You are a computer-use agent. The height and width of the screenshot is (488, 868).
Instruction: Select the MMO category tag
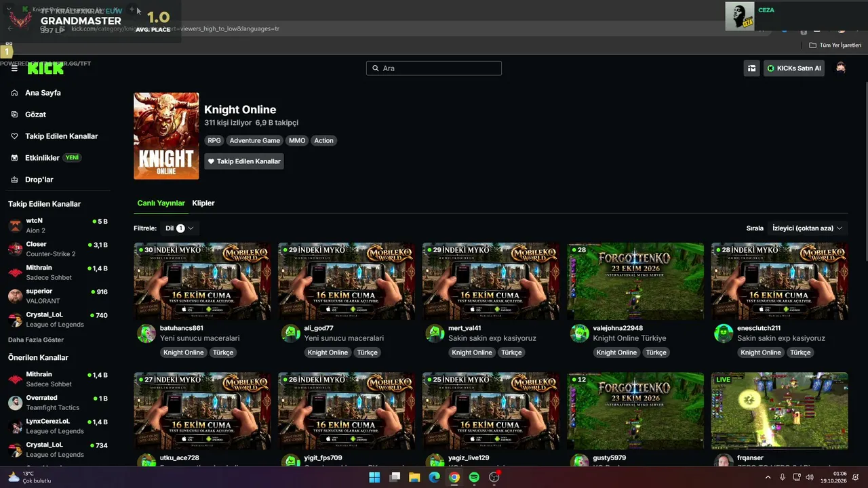297,140
